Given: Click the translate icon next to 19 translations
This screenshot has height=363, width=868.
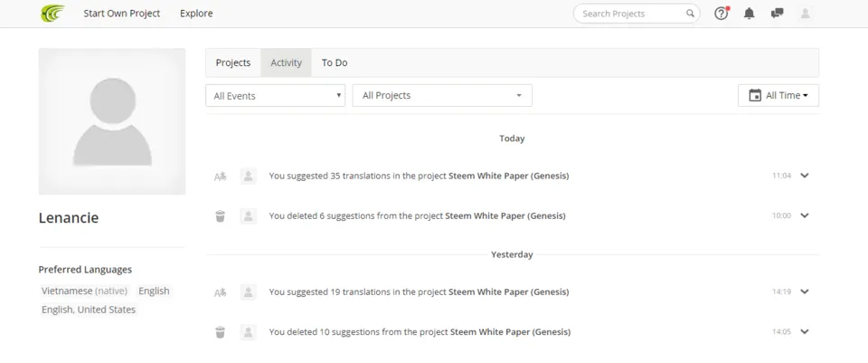Looking at the screenshot, I should 221,292.
